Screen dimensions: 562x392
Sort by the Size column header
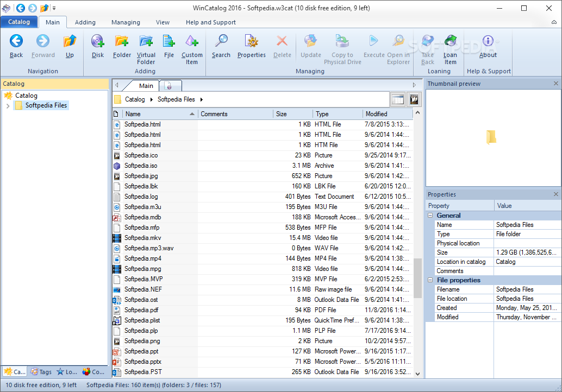coord(292,114)
